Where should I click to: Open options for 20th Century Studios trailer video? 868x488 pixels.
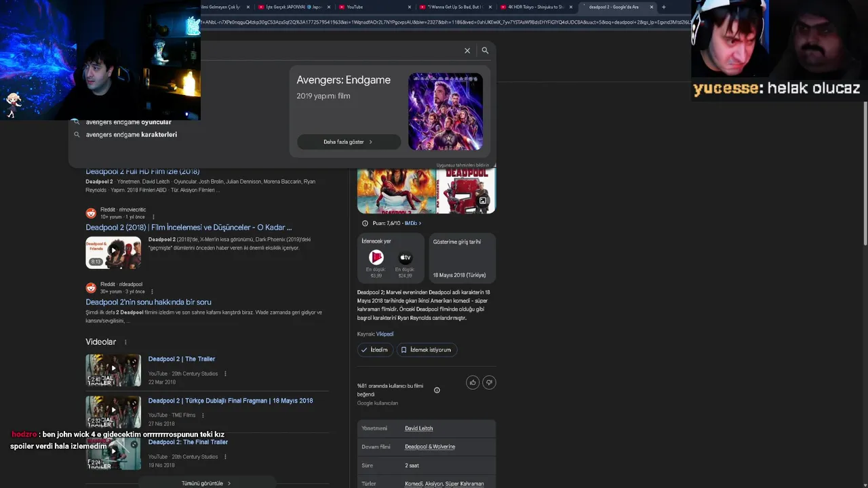tap(225, 373)
